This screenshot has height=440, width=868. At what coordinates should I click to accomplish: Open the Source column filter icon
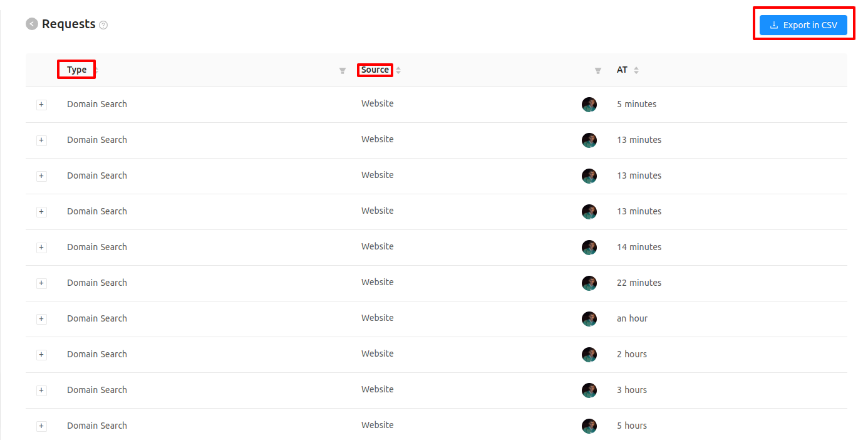click(x=598, y=71)
